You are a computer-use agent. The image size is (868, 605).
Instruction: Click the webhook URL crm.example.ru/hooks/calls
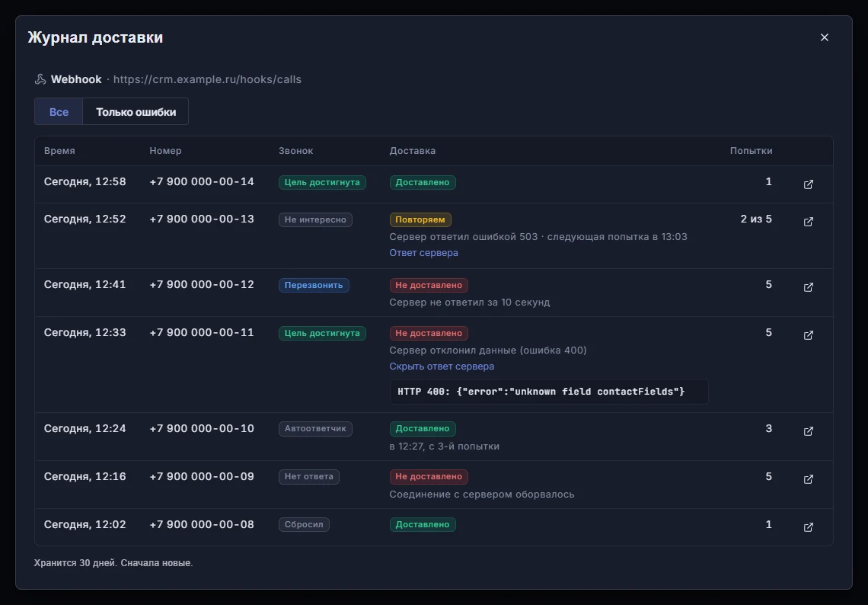(x=207, y=79)
